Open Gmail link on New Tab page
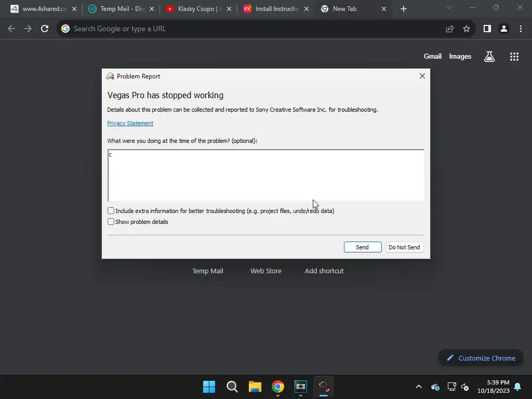The image size is (532, 399). click(433, 56)
